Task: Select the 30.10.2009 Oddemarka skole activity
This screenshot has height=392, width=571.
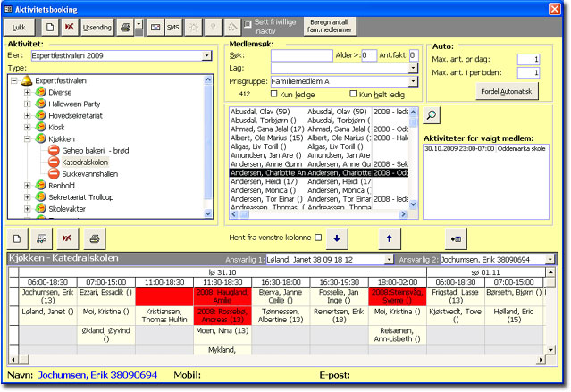Action: click(485, 149)
